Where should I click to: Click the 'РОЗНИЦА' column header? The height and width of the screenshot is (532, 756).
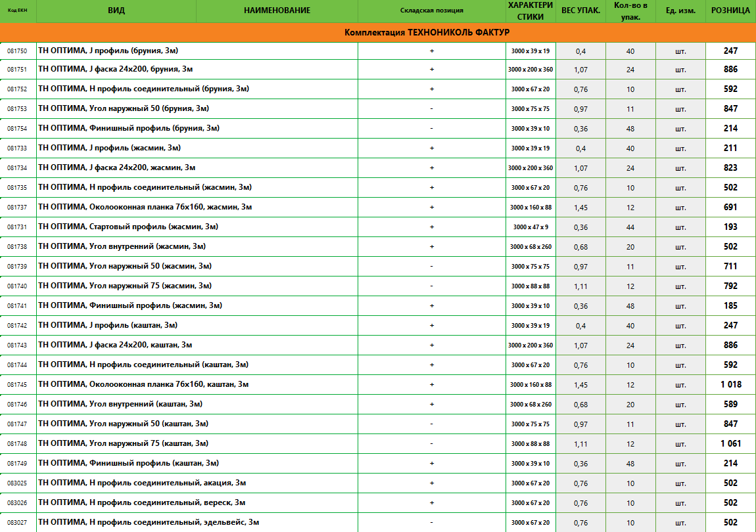point(730,10)
